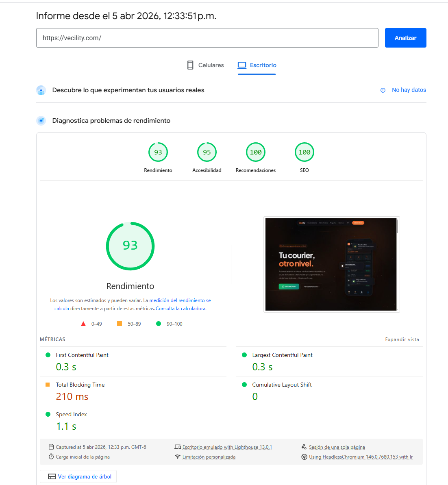Click the treemap icon in Ver diagrama de árbol
This screenshot has height=485, width=448.
click(x=52, y=476)
